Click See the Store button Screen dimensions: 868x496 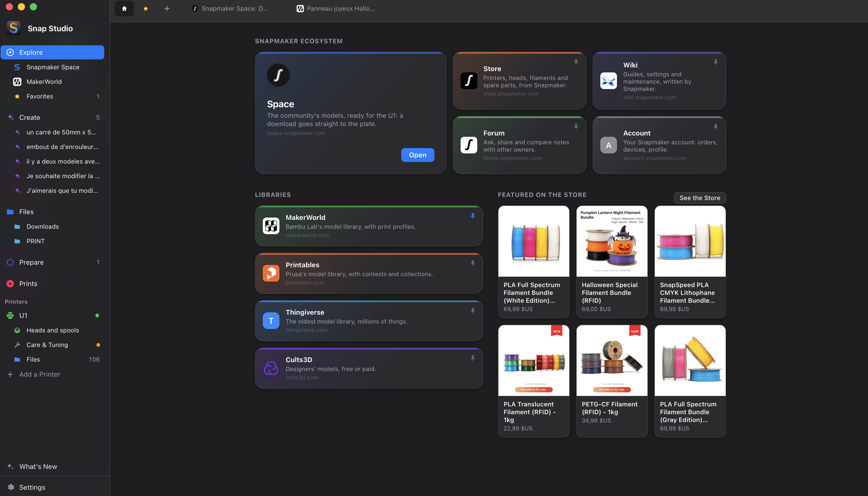tap(700, 198)
